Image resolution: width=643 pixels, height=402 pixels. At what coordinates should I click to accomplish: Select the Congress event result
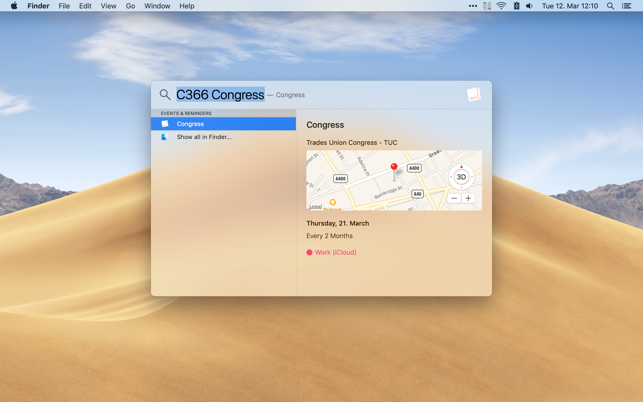click(223, 123)
